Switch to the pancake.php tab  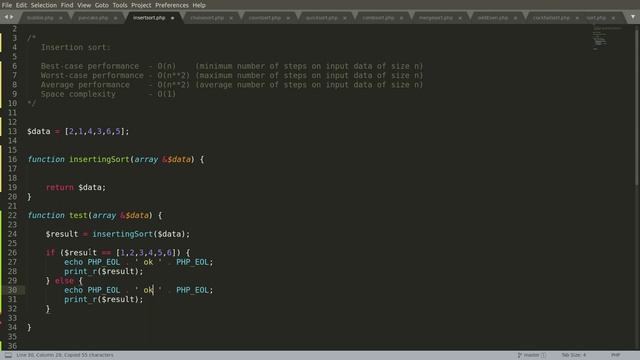[x=93, y=18]
